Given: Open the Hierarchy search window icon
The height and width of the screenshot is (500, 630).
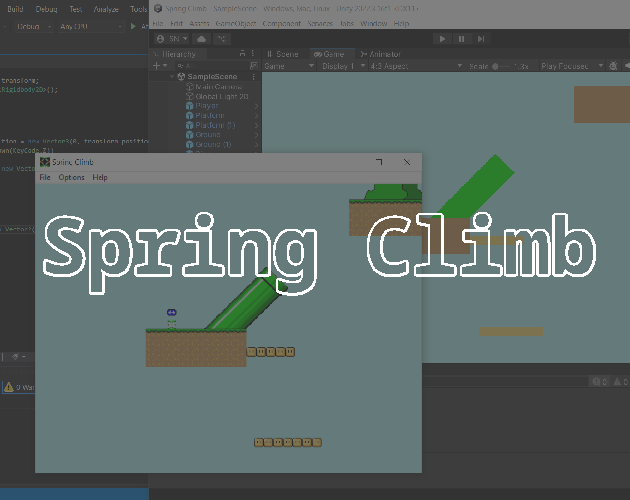Looking at the screenshot, I should tap(254, 66).
